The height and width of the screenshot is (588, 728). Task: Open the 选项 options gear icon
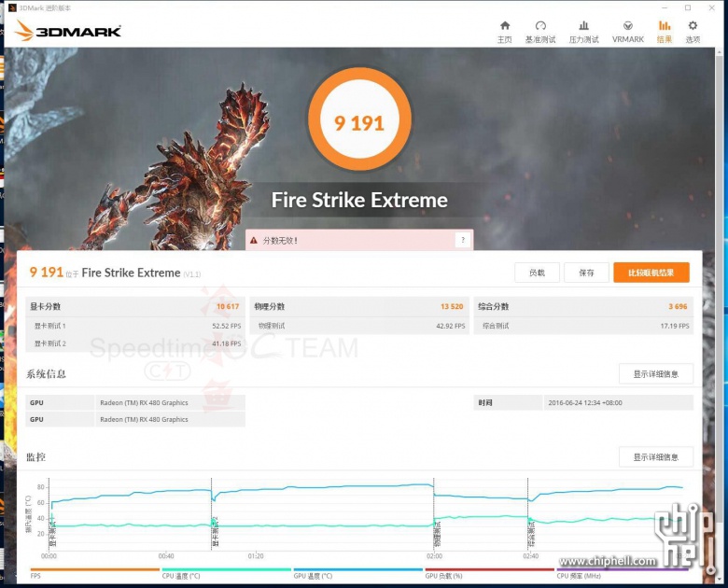pyautogui.click(x=693, y=31)
